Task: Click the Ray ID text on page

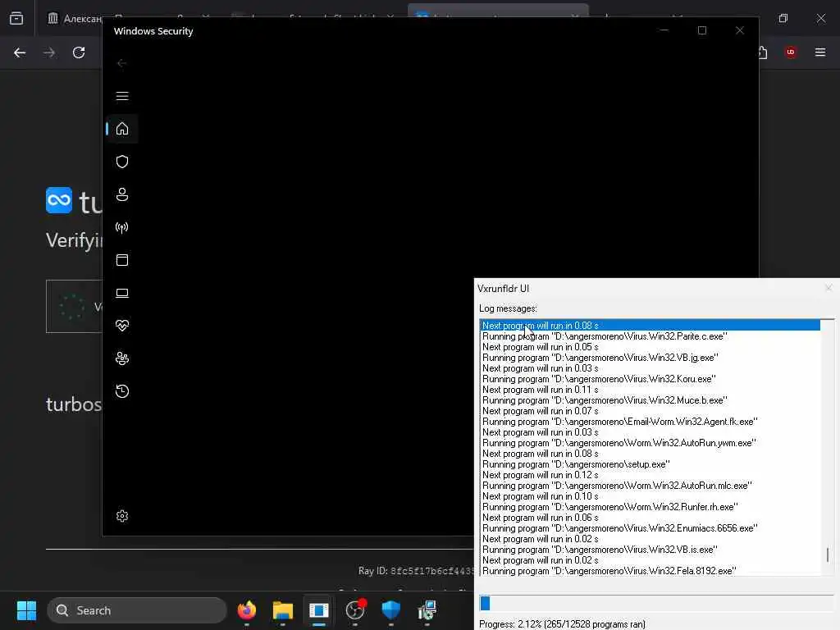Action: pos(416,571)
